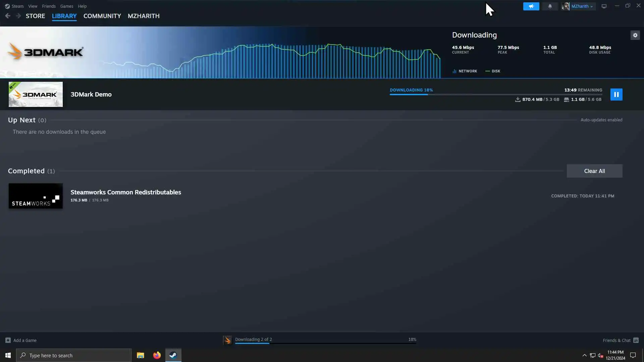644x362 pixels.
Task: Pause the 3DMark Demo download
Action: click(616, 95)
